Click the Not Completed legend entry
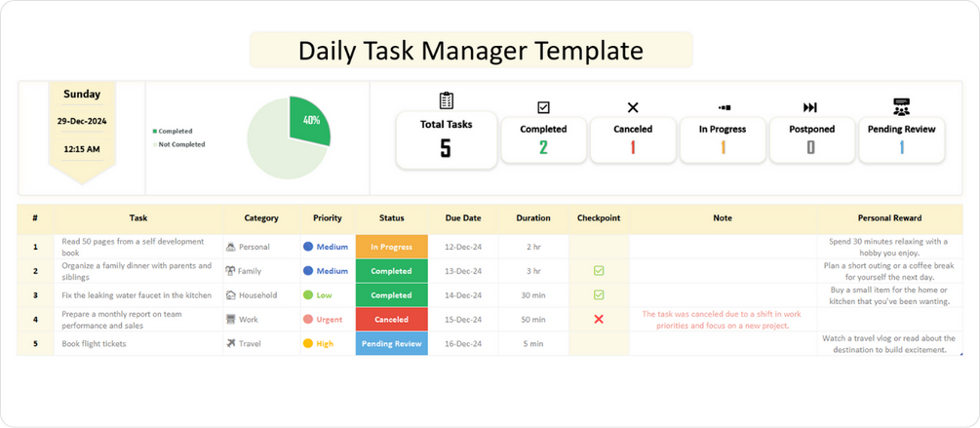This screenshot has width=980, height=428. (x=178, y=144)
